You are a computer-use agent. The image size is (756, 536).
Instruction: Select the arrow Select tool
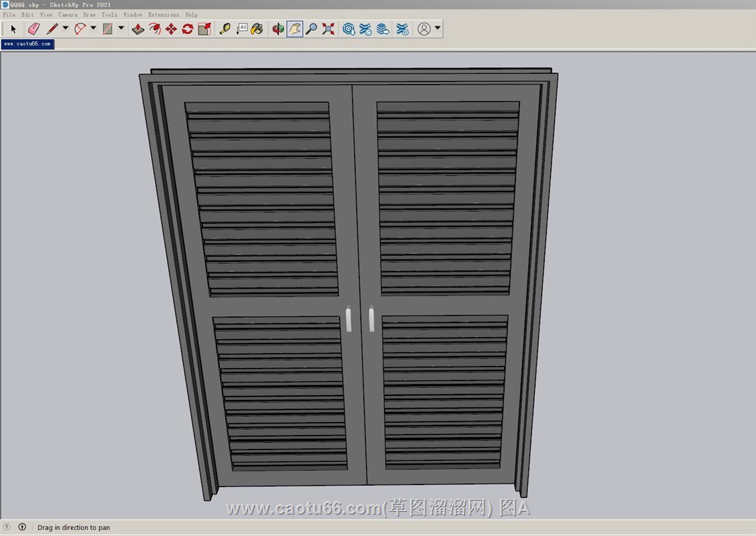click(13, 29)
